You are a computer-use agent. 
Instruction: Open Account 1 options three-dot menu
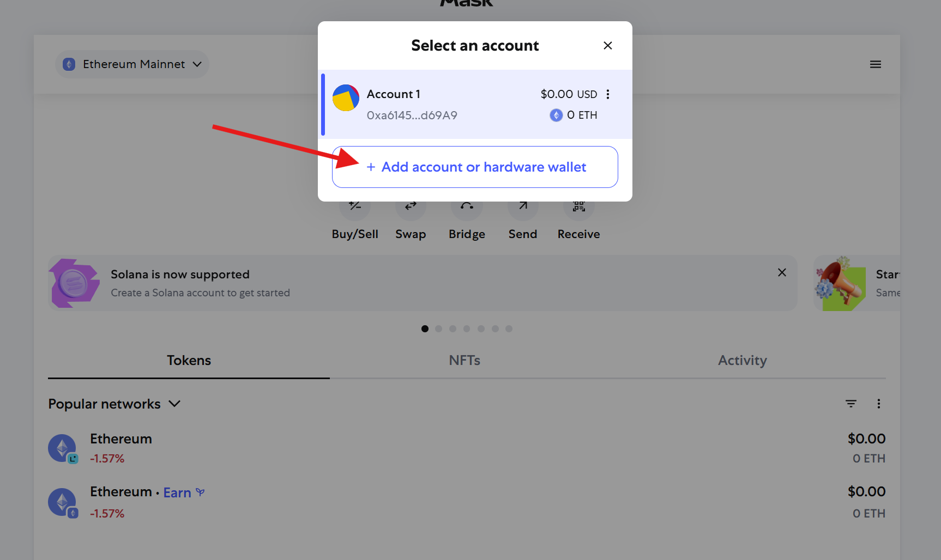[608, 94]
